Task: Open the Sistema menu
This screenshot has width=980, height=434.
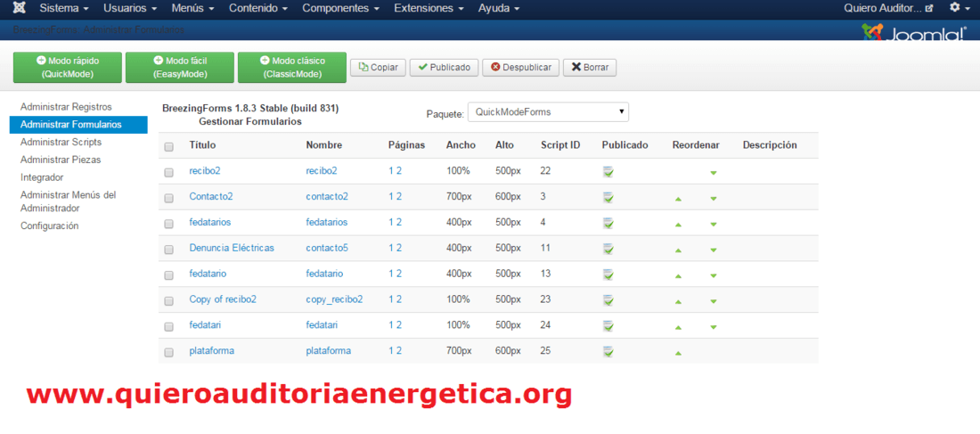Action: tap(64, 9)
